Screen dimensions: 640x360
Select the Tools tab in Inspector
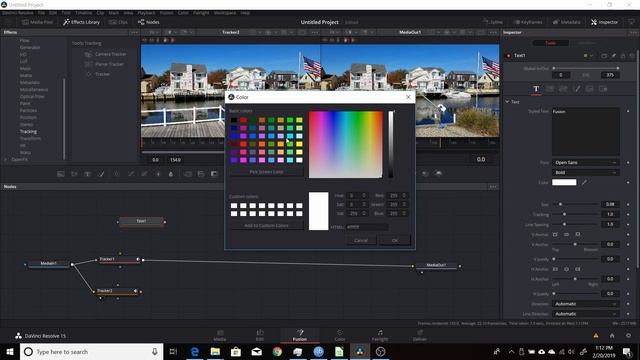point(551,43)
